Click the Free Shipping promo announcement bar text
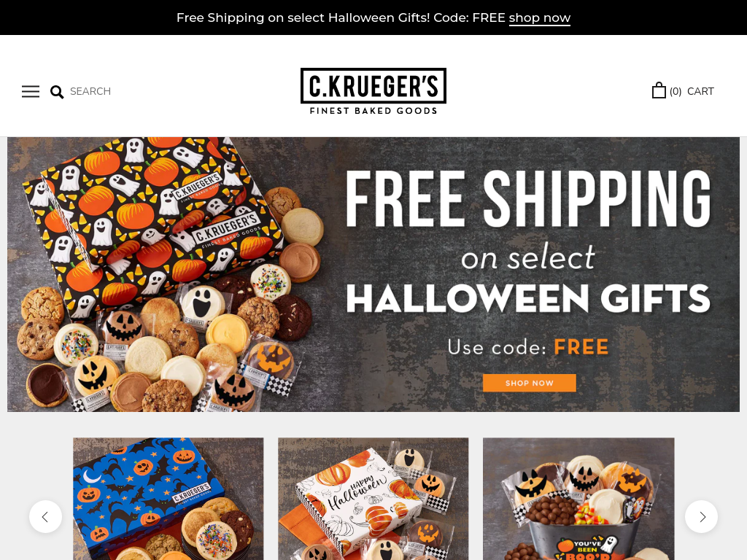This screenshot has height=560, width=747. click(x=341, y=17)
